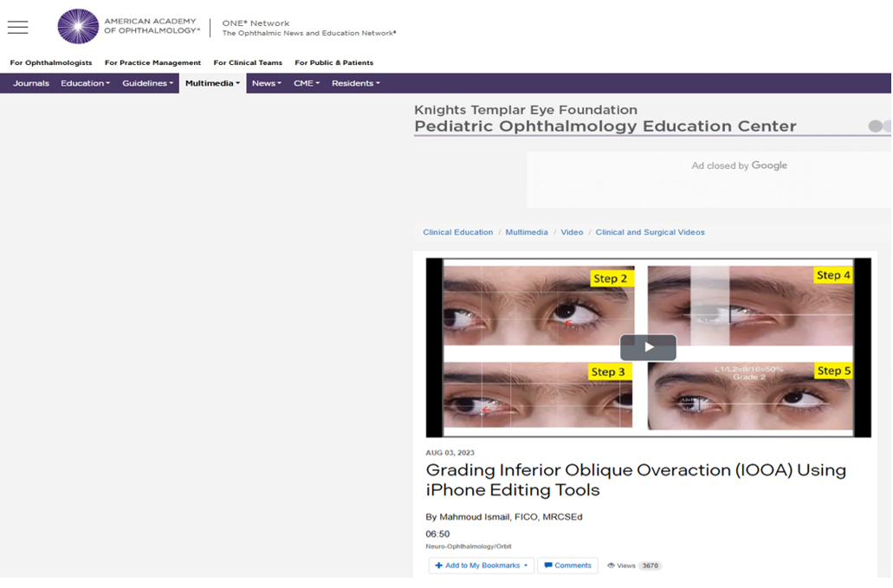Toggle the switch beside Pediatric Ophthalmology Education Center

point(879,126)
